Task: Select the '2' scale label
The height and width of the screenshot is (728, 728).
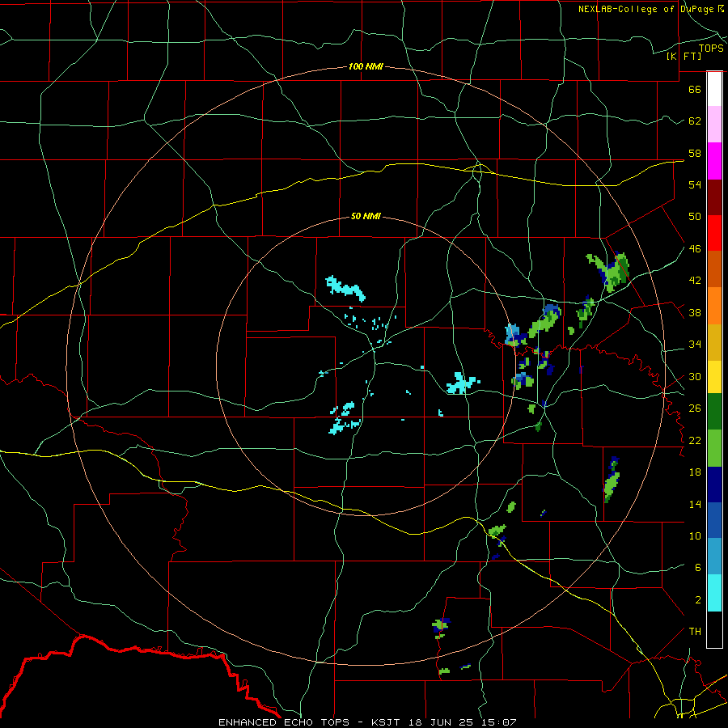Action: pos(698,600)
